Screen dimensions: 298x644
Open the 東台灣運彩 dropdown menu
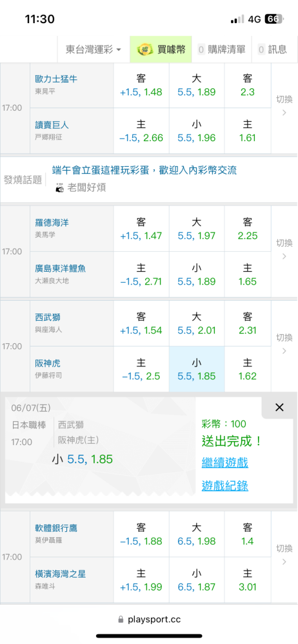(94, 50)
